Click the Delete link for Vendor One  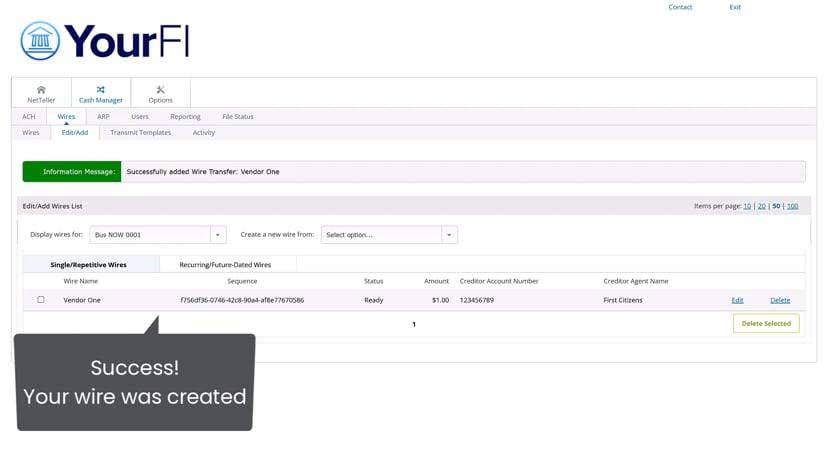point(780,300)
